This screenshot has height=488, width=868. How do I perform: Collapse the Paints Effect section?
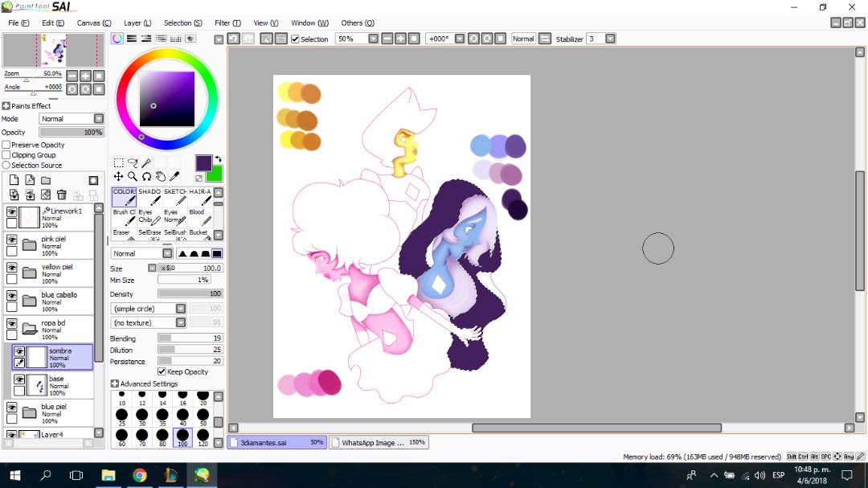pos(6,106)
